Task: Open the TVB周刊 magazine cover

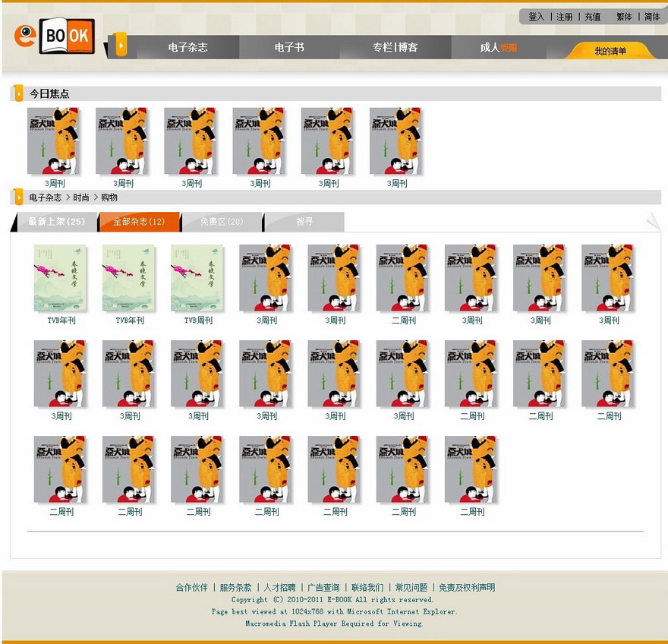Action: pyautogui.click(x=197, y=278)
